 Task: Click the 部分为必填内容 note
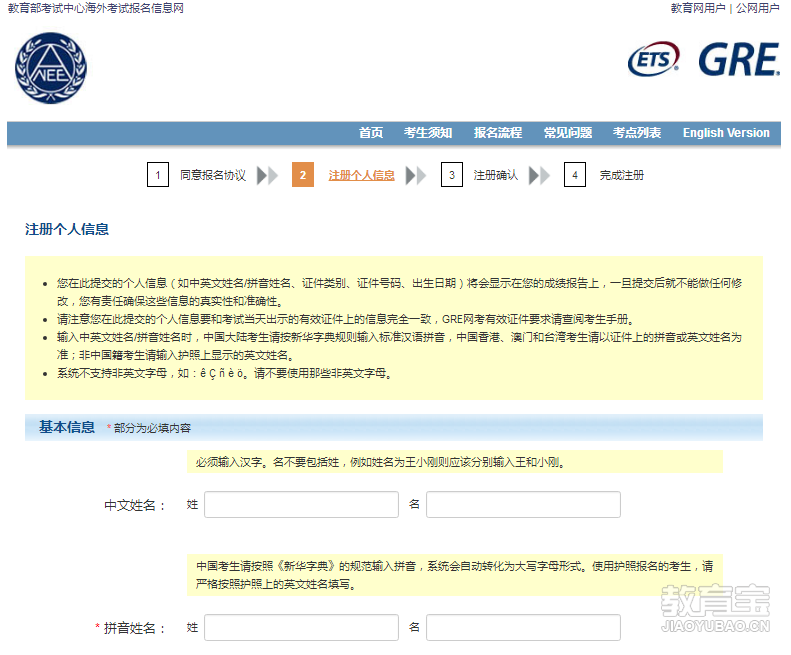coord(152,428)
